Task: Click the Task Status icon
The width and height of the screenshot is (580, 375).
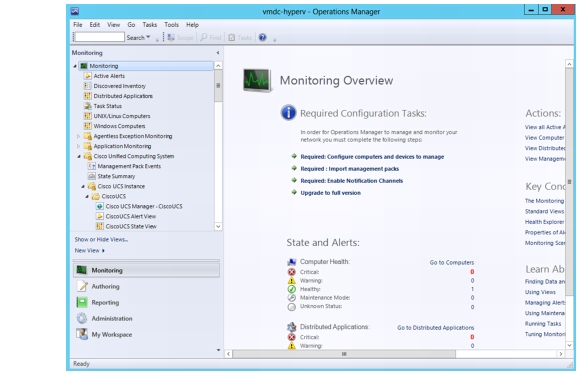Action: pos(88,106)
